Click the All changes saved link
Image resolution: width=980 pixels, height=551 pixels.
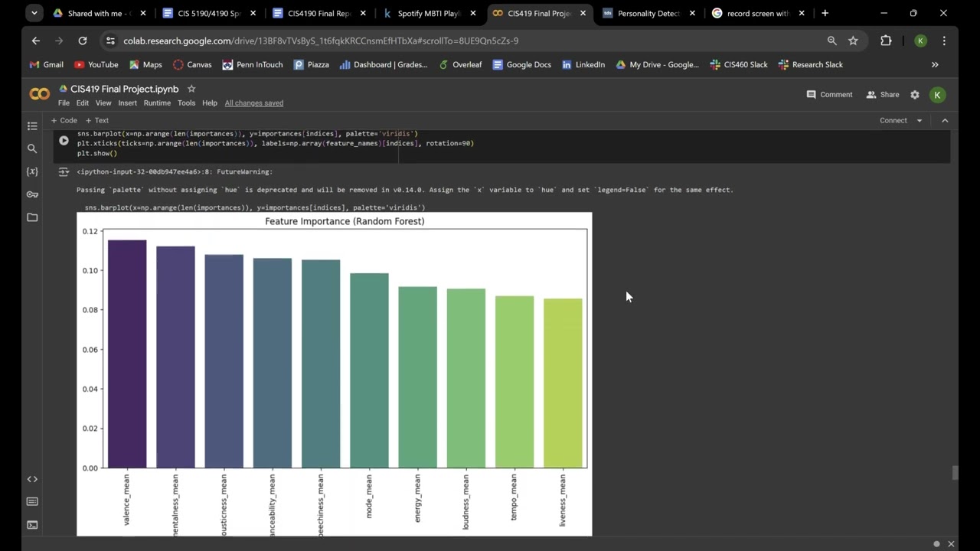254,103
